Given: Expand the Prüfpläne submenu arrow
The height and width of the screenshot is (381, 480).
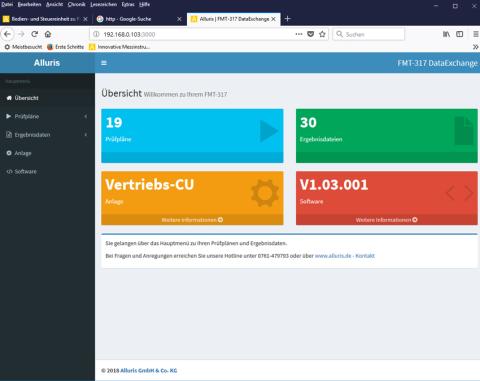Looking at the screenshot, I should 86,116.
